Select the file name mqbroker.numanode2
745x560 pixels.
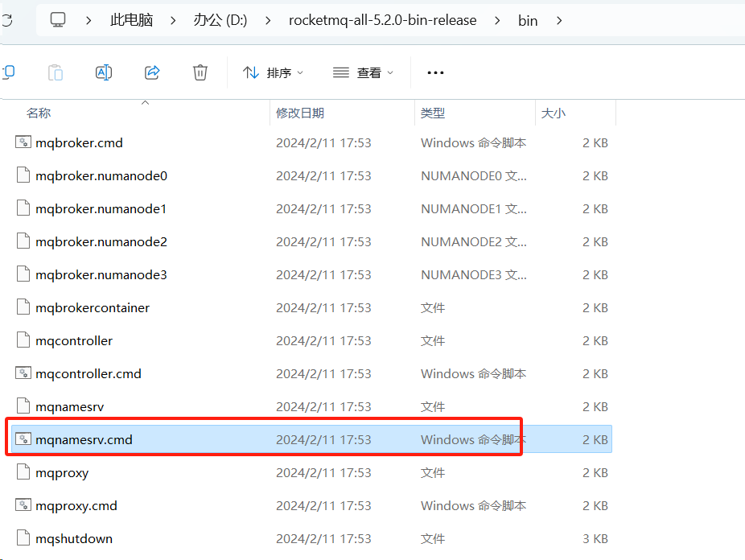tap(101, 241)
